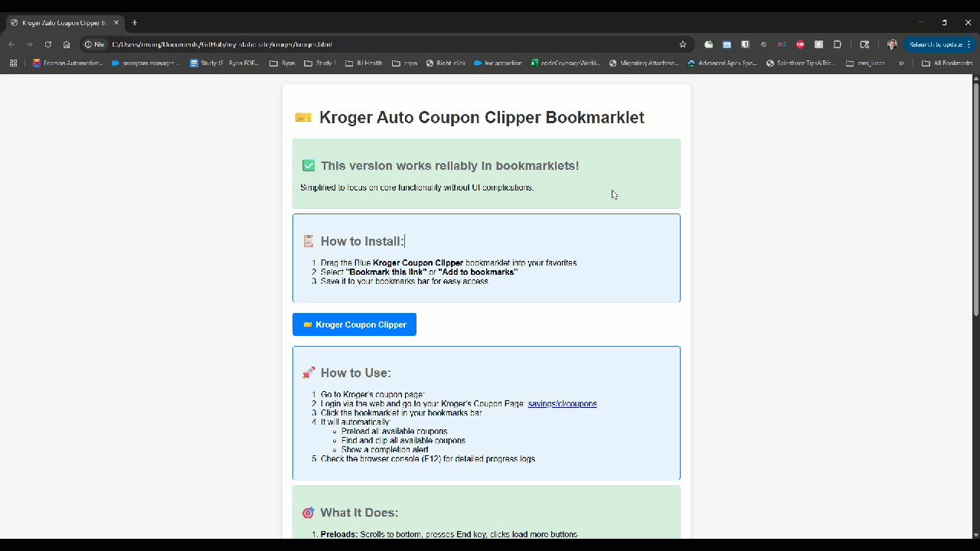Click the blue Kroger Coupon Clipper button
This screenshot has height=551, width=980.
tap(354, 324)
